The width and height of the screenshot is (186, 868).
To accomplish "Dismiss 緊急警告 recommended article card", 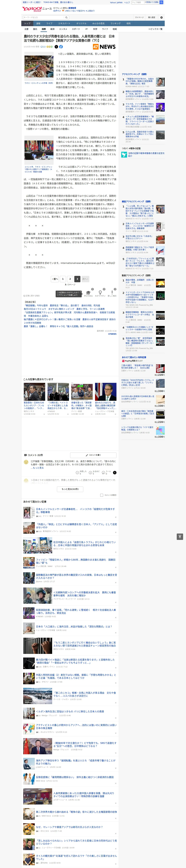I will [x=44, y=414].
